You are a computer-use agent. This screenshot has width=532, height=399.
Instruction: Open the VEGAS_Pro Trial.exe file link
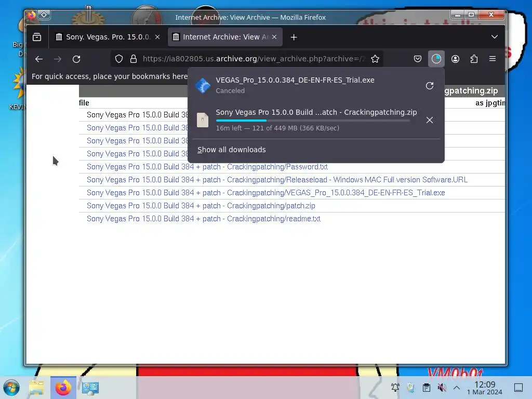click(265, 193)
